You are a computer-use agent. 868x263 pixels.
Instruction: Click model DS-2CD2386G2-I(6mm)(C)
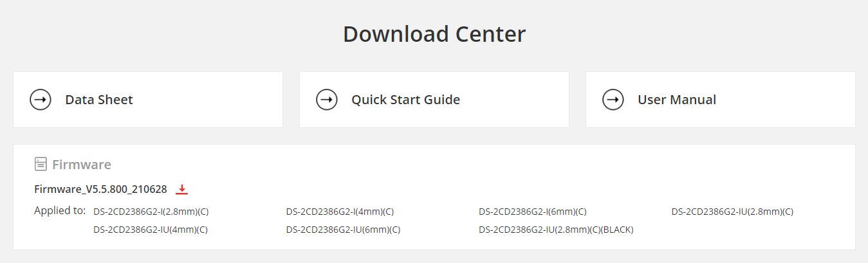[532, 212]
